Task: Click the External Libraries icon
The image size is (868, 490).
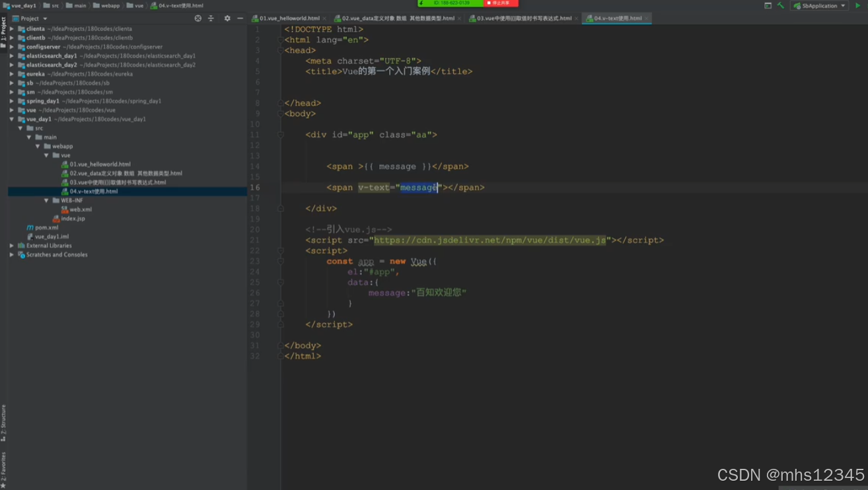Action: pos(21,246)
